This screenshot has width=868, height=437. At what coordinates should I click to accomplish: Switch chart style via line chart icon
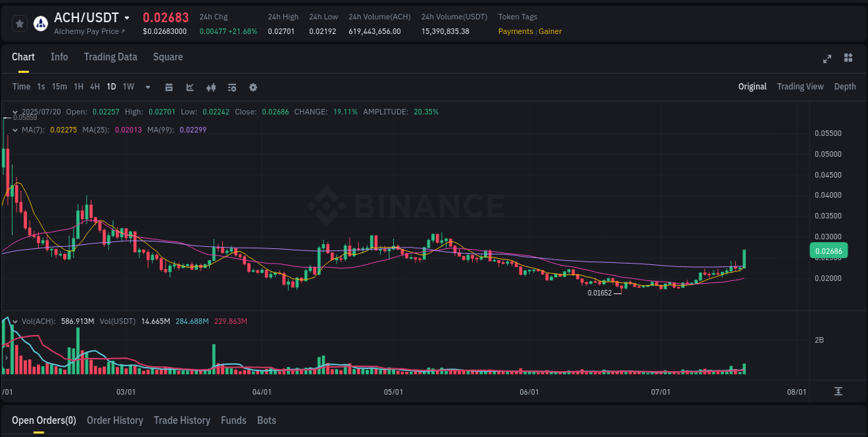[x=190, y=87]
